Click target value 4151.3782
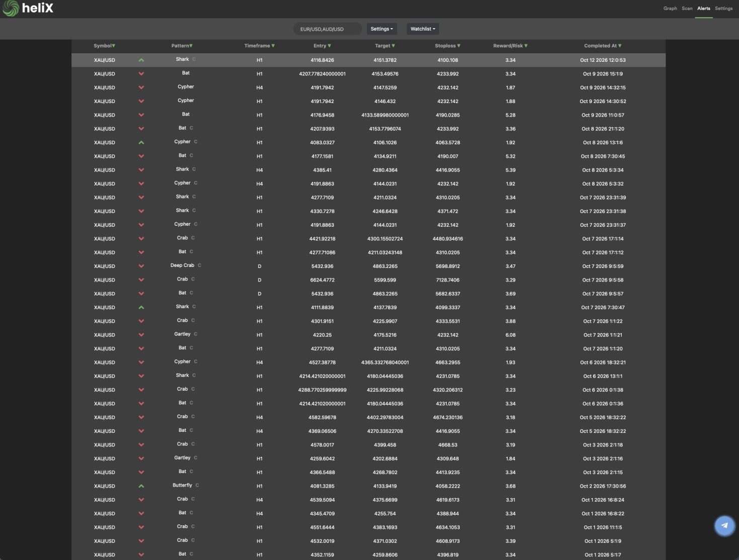Viewport: 739px width, 560px height. tap(385, 60)
